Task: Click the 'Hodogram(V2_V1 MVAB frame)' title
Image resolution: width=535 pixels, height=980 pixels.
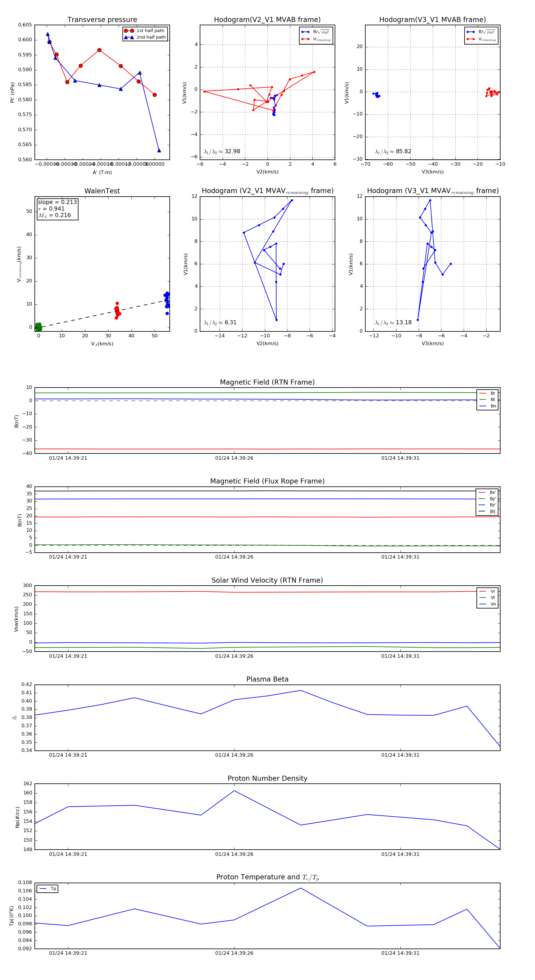Action: (267, 20)
